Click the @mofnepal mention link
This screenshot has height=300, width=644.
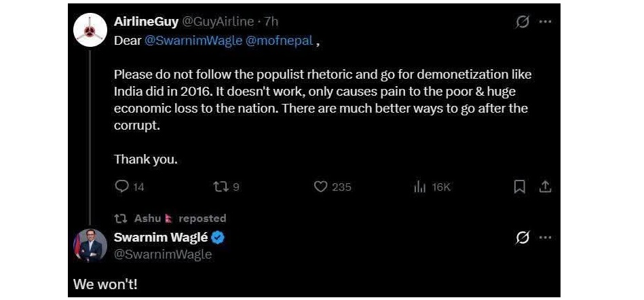(x=275, y=40)
